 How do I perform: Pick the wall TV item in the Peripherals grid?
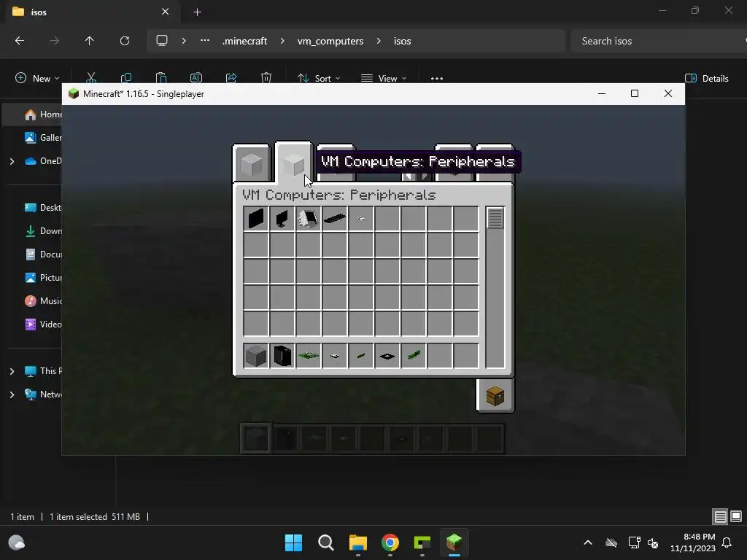256,219
